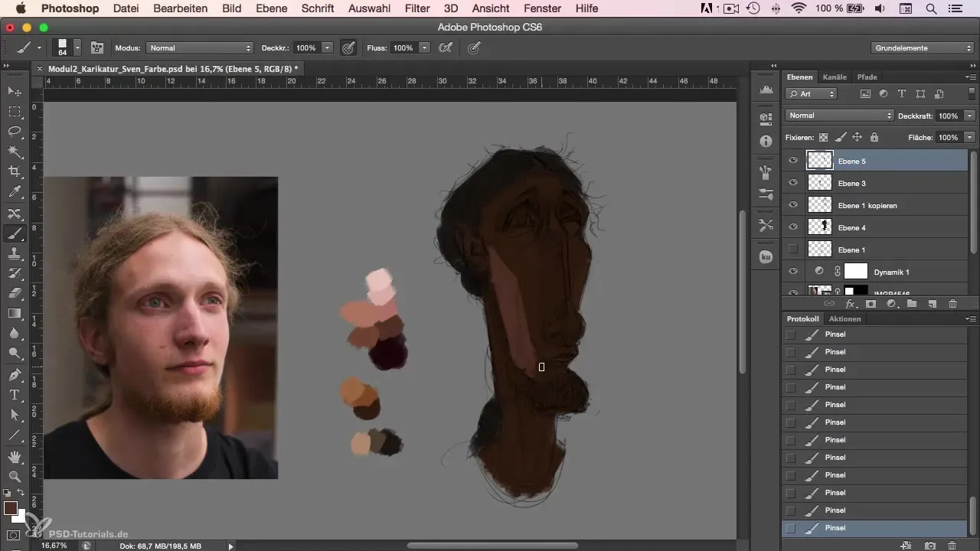980x551 pixels.
Task: Select the Path Selection tool
Action: 14,415
